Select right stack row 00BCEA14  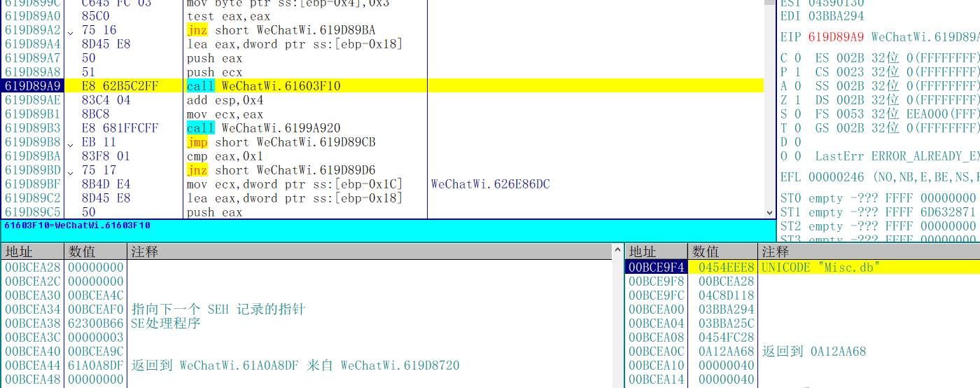tap(802, 379)
